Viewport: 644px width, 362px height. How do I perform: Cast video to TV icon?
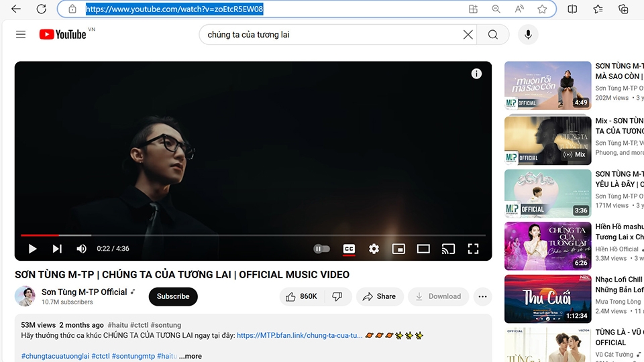point(448,249)
